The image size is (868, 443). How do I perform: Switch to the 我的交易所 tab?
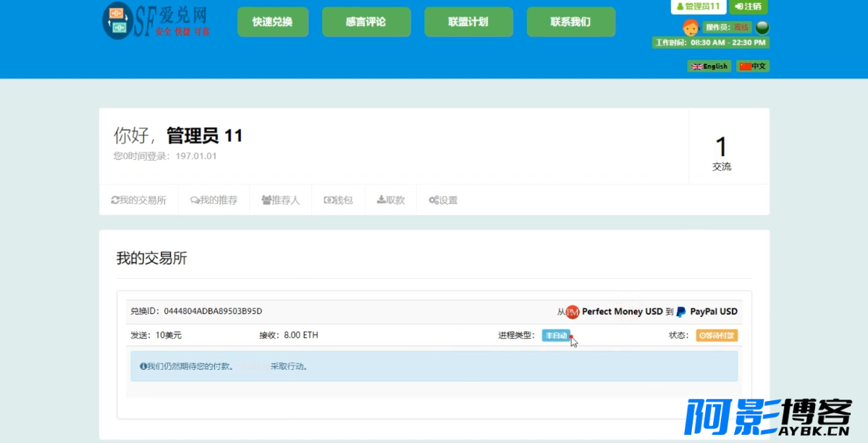click(x=138, y=200)
